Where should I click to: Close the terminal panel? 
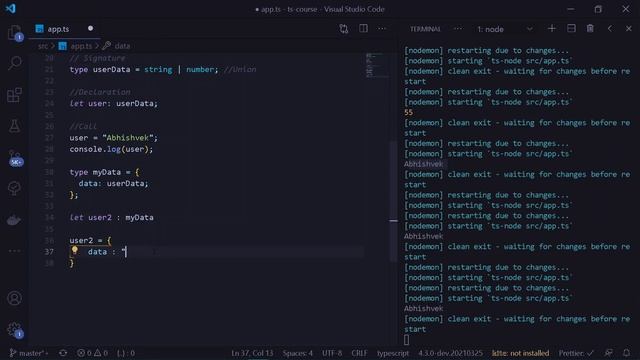pyautogui.click(x=629, y=29)
